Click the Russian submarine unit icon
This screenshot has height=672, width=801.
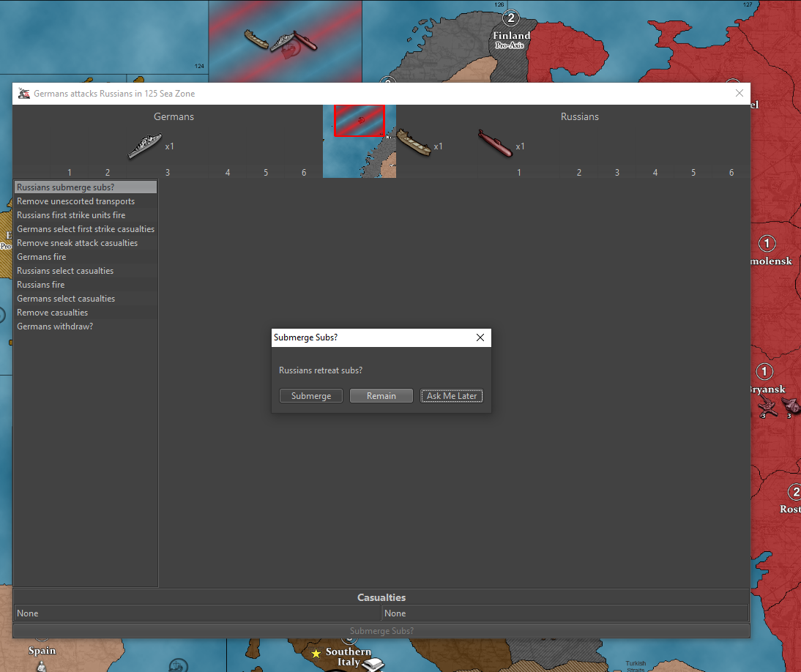click(496, 143)
